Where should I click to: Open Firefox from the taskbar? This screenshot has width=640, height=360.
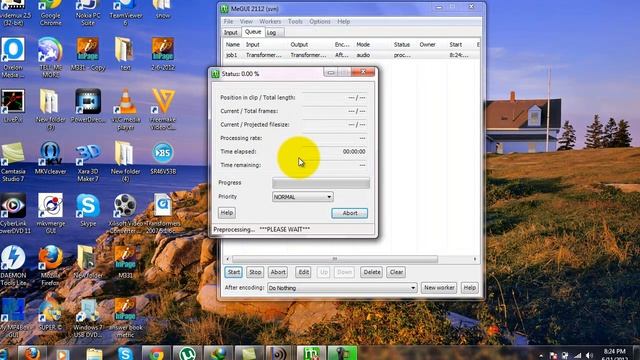point(32,353)
